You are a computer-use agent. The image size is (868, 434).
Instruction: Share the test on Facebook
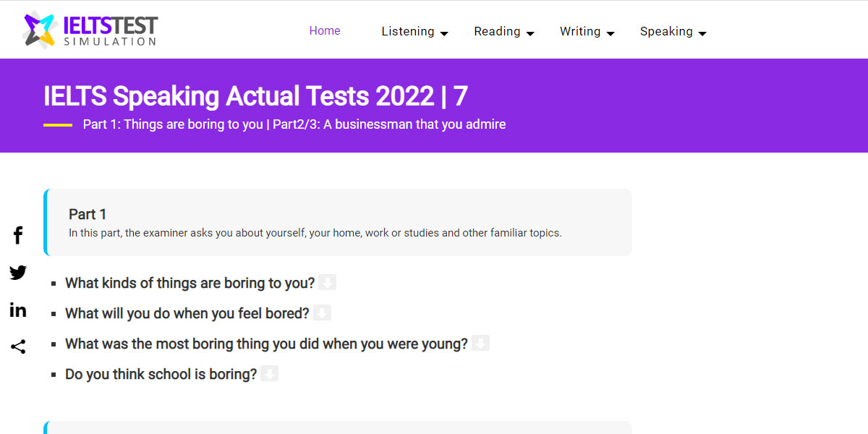click(x=17, y=235)
